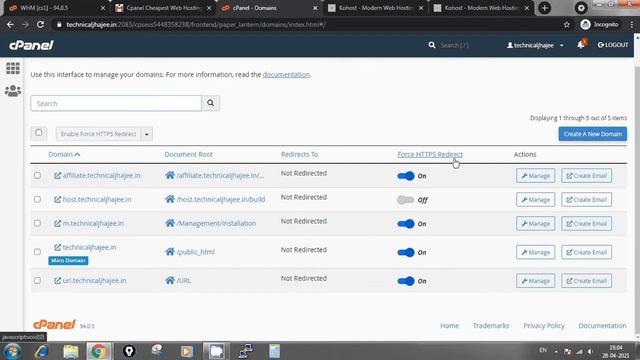Go back in browser
640x360 pixels.
click(x=10, y=24)
